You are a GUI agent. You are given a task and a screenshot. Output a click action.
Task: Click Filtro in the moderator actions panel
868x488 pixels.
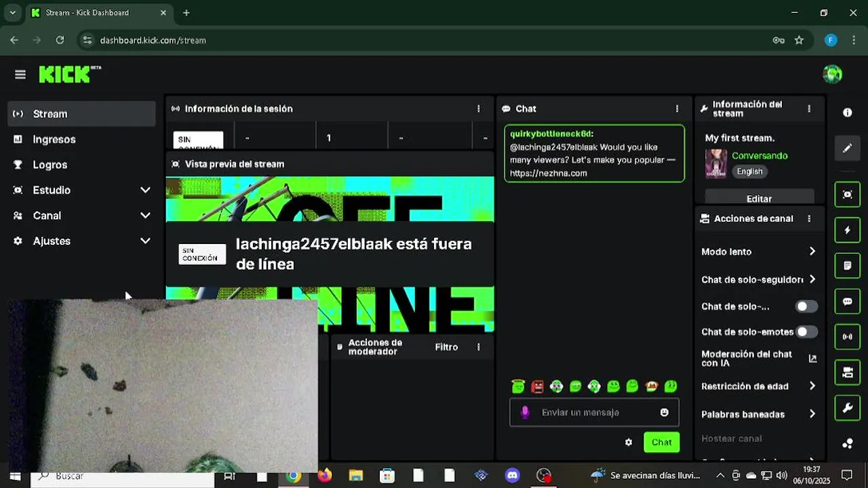click(446, 347)
